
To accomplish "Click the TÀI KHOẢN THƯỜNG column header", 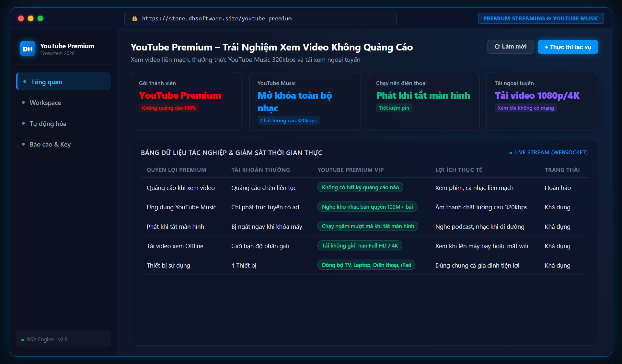I will point(261,170).
